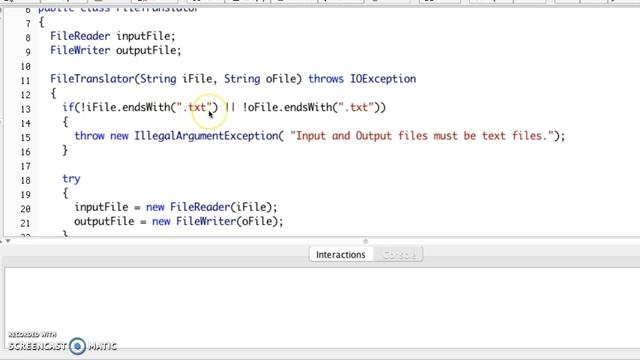The width and height of the screenshot is (640, 360).
Task: Click "!oFile.endsWith" on line 13
Action: tap(287, 107)
